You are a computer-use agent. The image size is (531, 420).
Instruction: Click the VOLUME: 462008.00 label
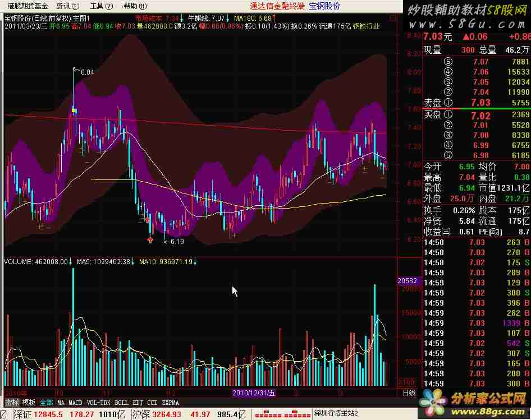coord(36,262)
